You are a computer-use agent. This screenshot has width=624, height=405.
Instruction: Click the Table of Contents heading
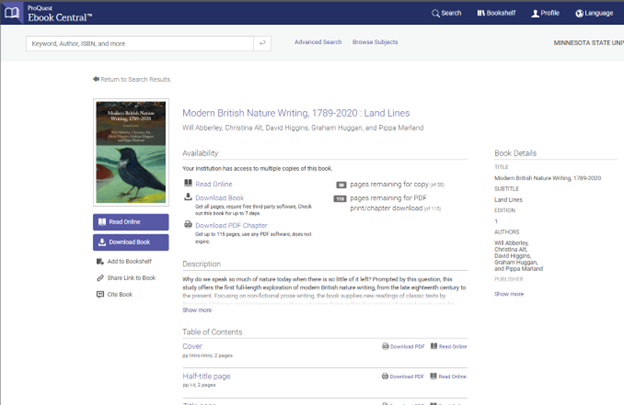(x=212, y=332)
